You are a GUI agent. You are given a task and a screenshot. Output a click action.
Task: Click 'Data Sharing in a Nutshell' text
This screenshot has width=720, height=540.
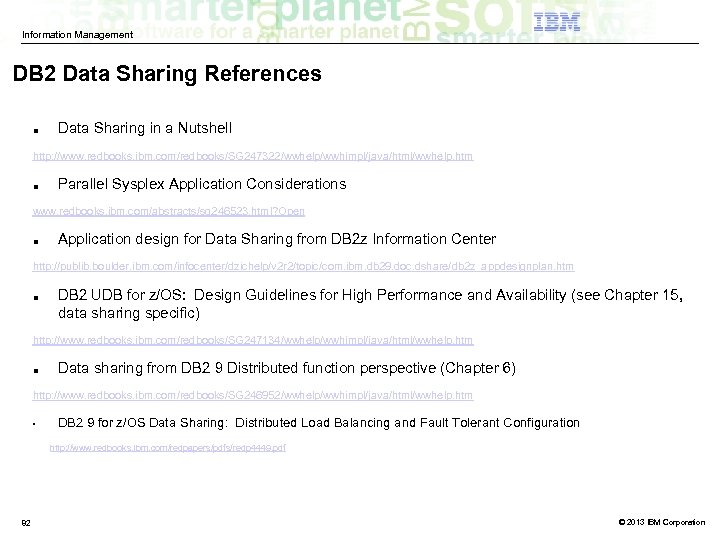145,128
